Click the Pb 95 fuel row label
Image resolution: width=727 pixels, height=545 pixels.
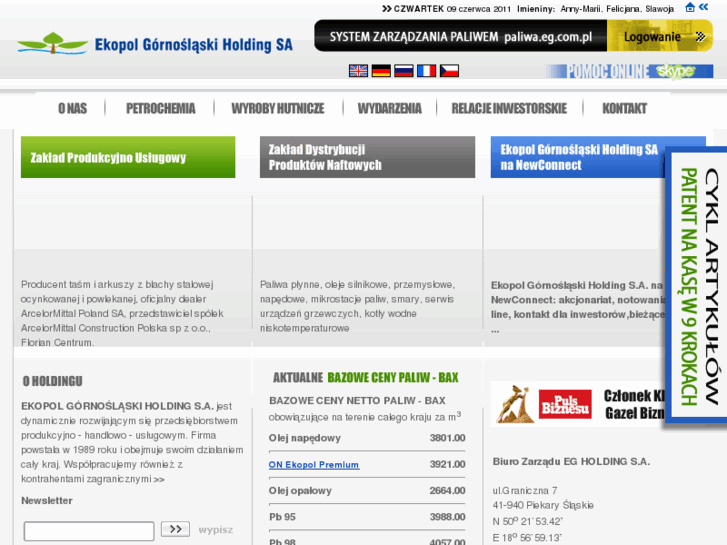pos(282,517)
